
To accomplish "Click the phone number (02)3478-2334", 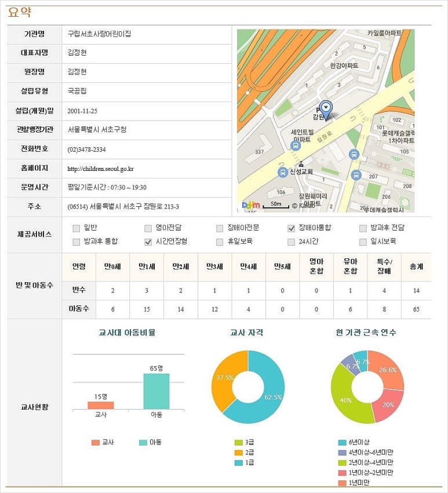I will tap(86, 149).
